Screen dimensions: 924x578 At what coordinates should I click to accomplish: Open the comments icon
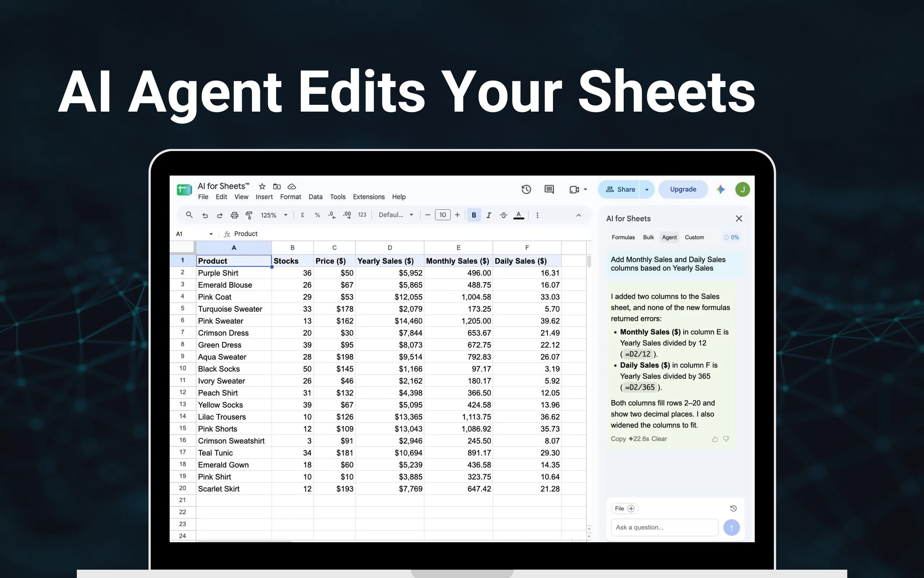point(549,189)
